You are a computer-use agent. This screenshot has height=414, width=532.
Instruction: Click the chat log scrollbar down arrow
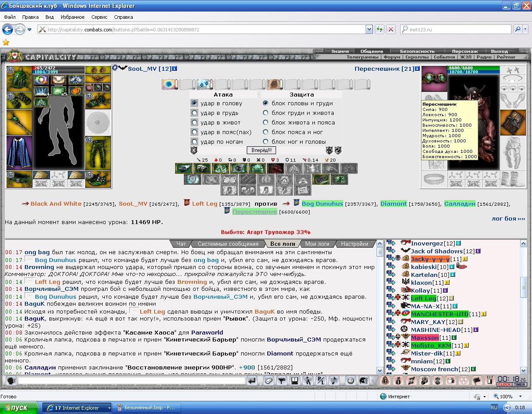(x=380, y=370)
